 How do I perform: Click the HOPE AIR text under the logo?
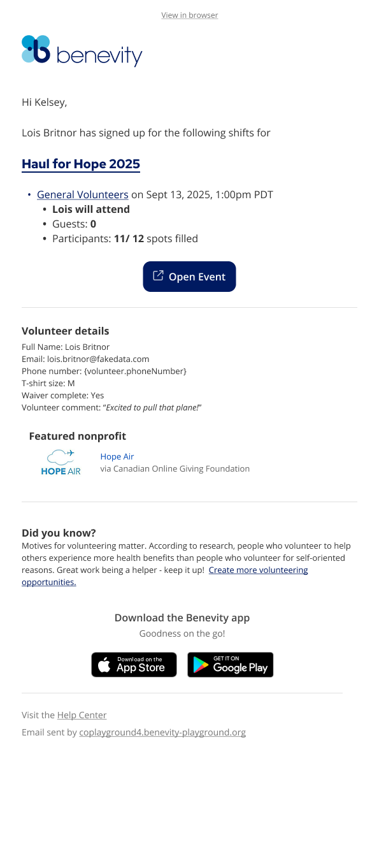[61, 472]
